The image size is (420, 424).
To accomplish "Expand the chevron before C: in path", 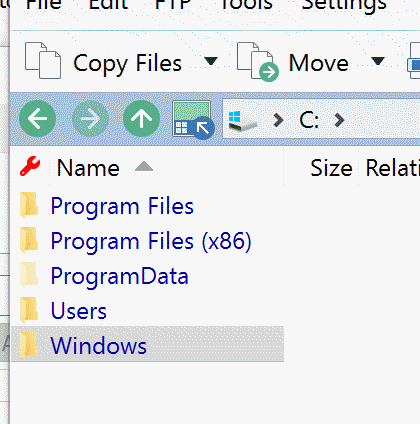I will pyautogui.click(x=278, y=120).
